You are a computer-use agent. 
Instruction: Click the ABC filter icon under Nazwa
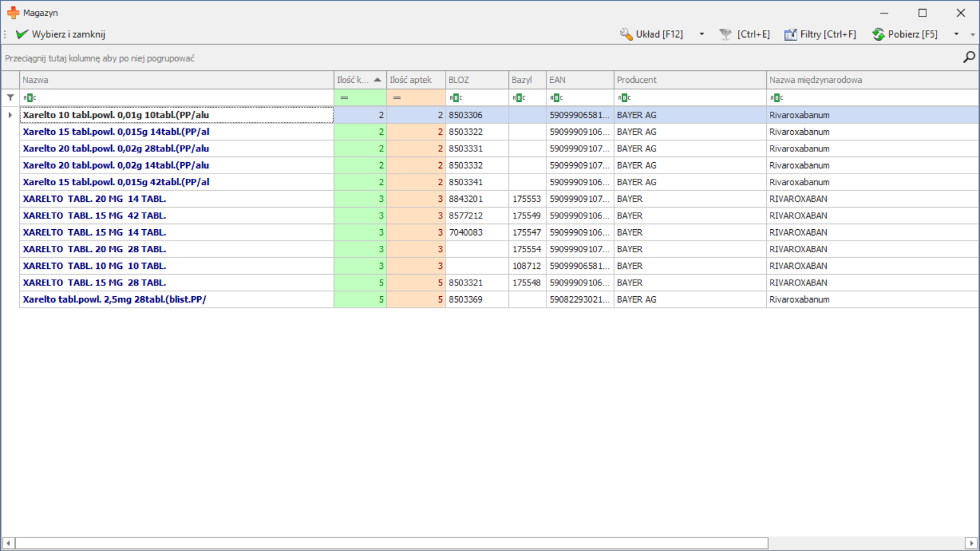point(29,98)
